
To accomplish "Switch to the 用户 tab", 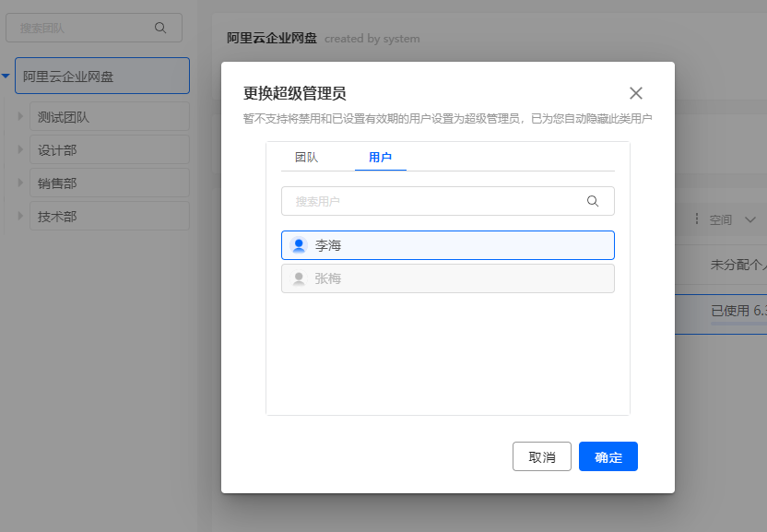I will (x=380, y=157).
